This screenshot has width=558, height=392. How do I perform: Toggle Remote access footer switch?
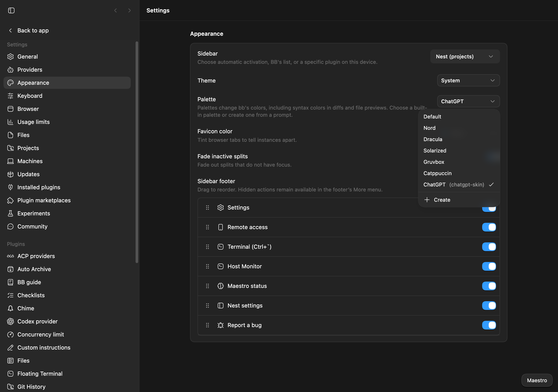(489, 227)
